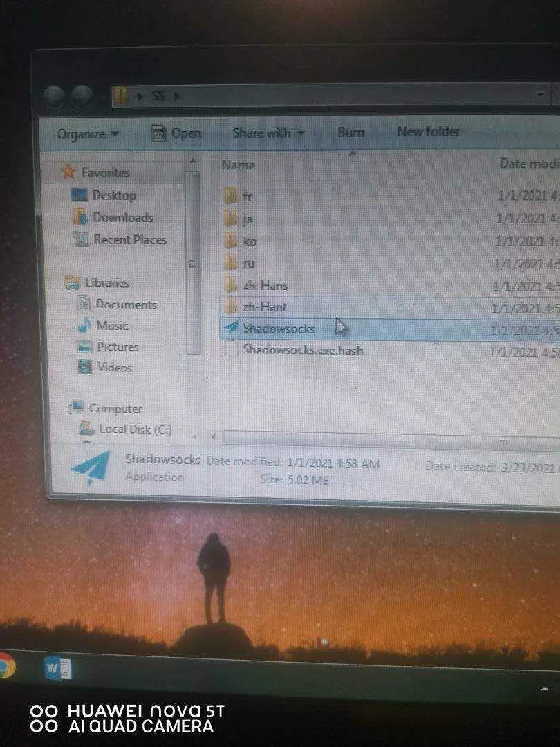Click the Libraries icon
560x747 pixels.
click(x=73, y=283)
